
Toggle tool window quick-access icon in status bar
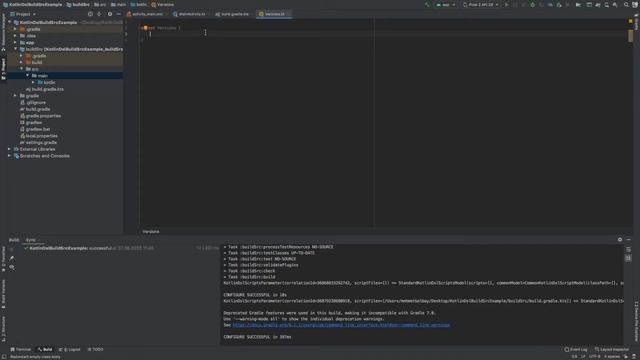(x=4, y=357)
